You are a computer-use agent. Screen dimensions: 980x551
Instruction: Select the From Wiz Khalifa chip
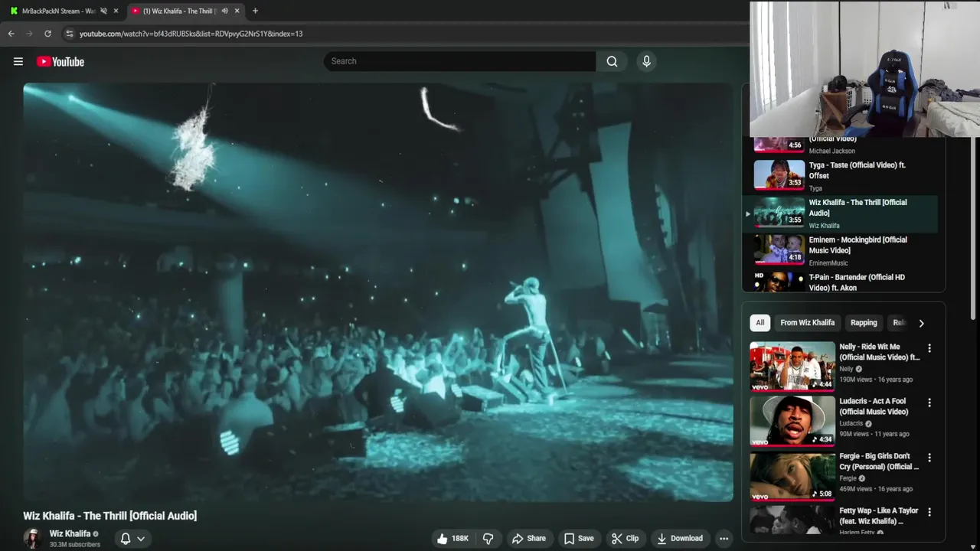[807, 323]
